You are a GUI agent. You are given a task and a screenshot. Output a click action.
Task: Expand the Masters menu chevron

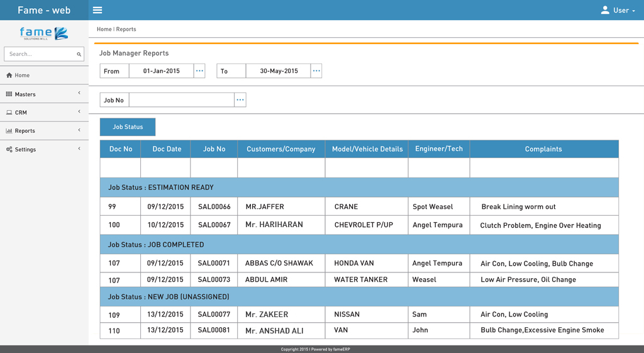(x=79, y=93)
